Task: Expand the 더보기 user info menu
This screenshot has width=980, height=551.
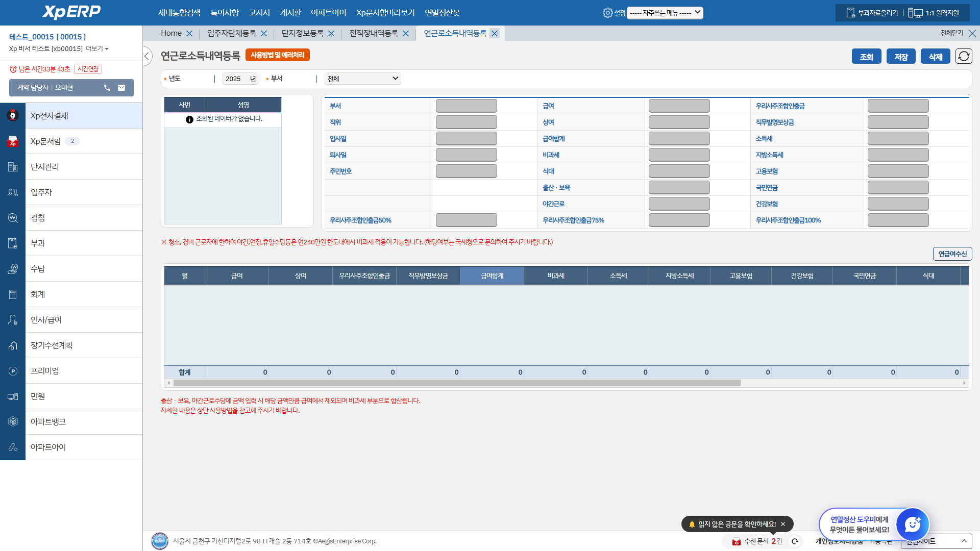Action: coord(97,49)
